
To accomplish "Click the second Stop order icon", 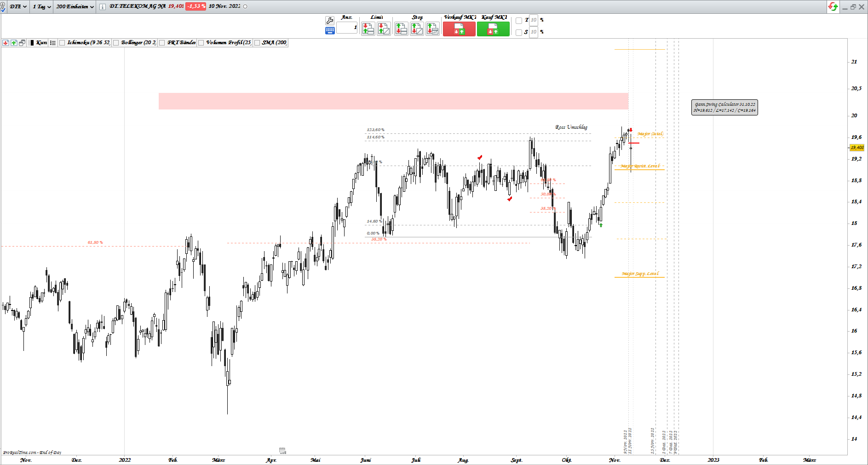I will [417, 29].
